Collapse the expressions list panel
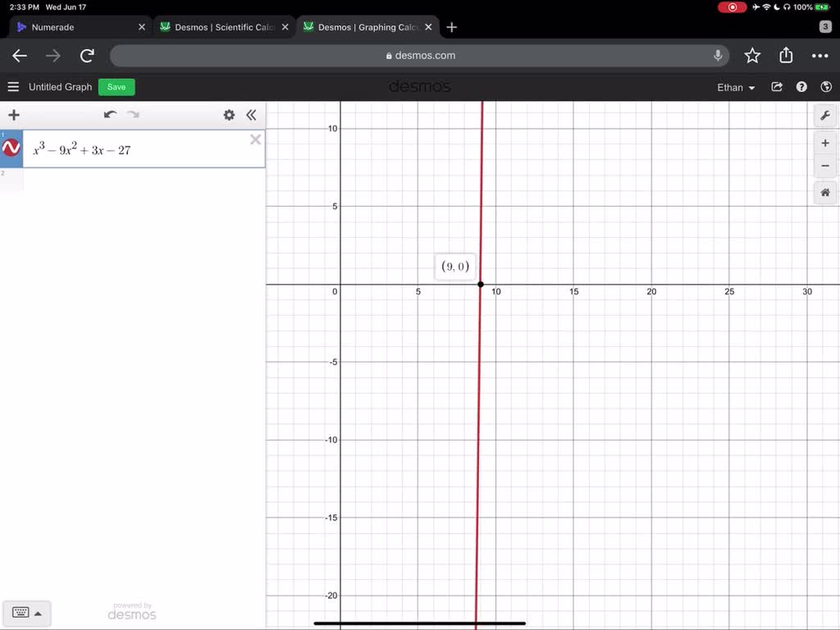 tap(252, 115)
